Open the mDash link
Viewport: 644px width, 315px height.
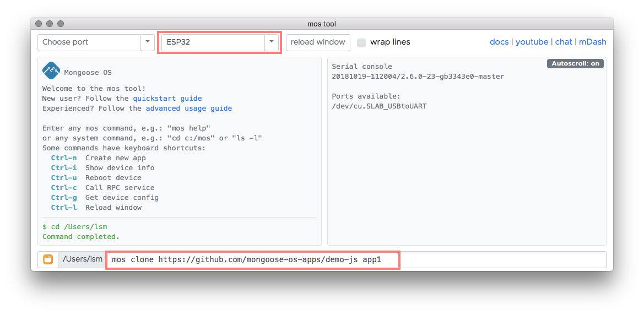593,42
